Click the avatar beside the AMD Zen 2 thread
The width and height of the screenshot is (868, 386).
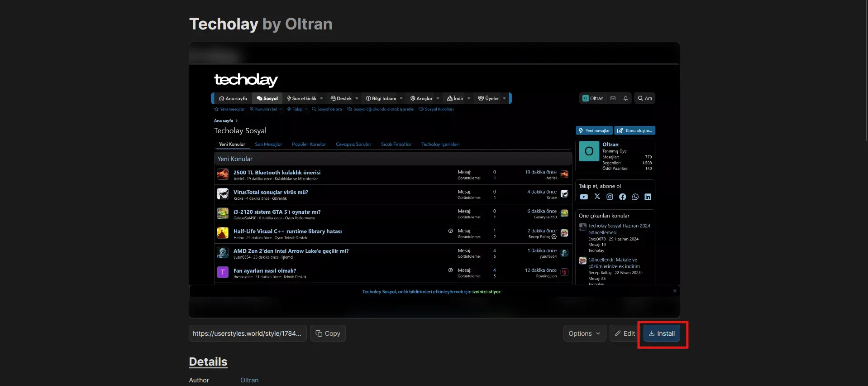tap(223, 253)
